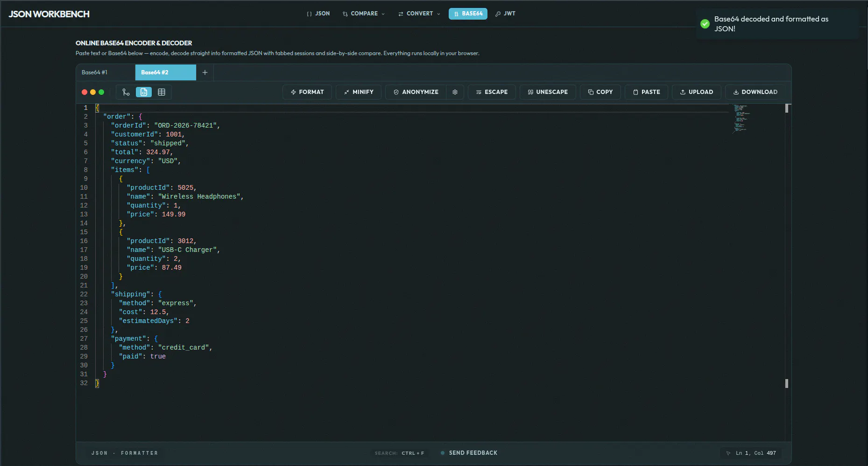Click UPLOAD to load a file
This screenshot has width=868, height=466.
(x=697, y=92)
